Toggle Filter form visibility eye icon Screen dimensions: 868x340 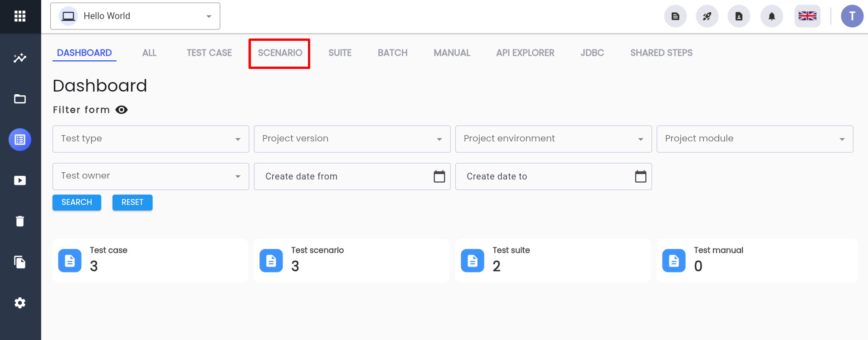click(122, 110)
